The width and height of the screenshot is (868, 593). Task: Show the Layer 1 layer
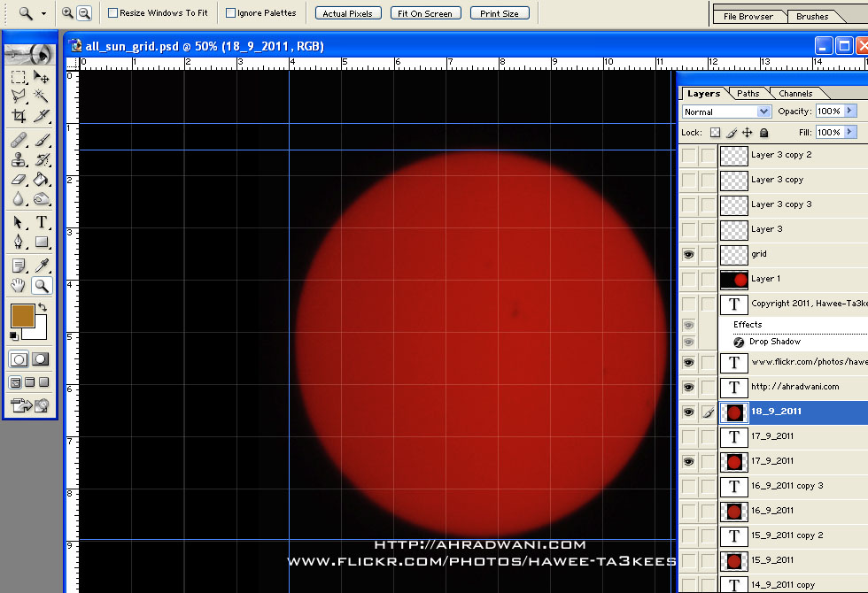689,279
